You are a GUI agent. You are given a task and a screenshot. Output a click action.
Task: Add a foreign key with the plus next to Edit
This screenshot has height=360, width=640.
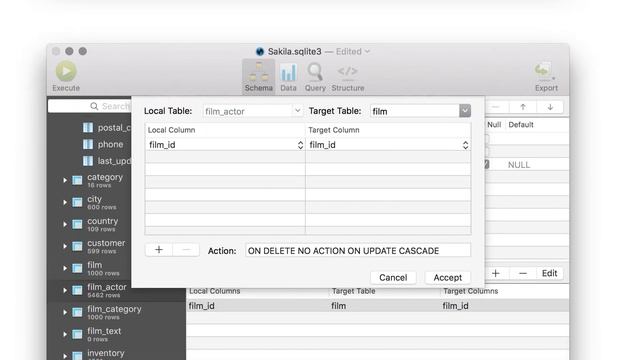496,273
